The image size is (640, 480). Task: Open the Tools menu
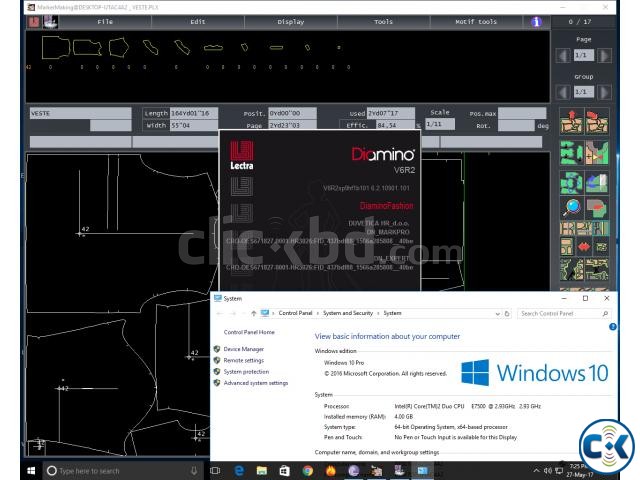pyautogui.click(x=383, y=22)
